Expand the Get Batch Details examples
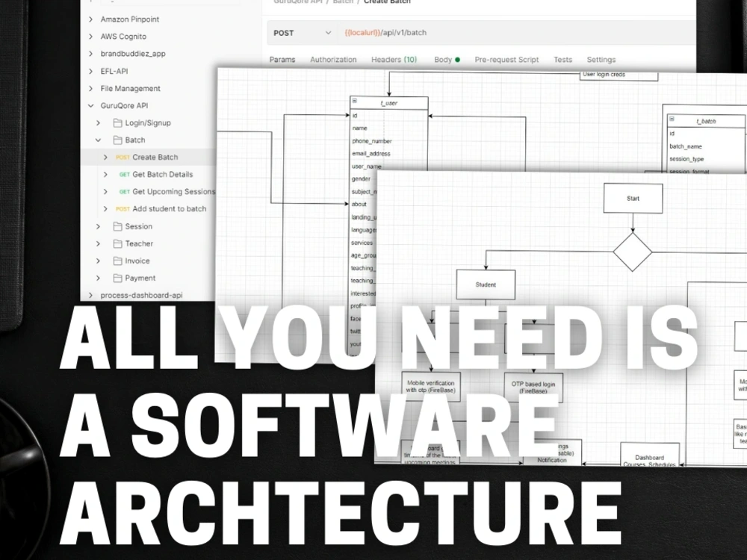Image resolution: width=747 pixels, height=560 pixels. click(x=106, y=174)
